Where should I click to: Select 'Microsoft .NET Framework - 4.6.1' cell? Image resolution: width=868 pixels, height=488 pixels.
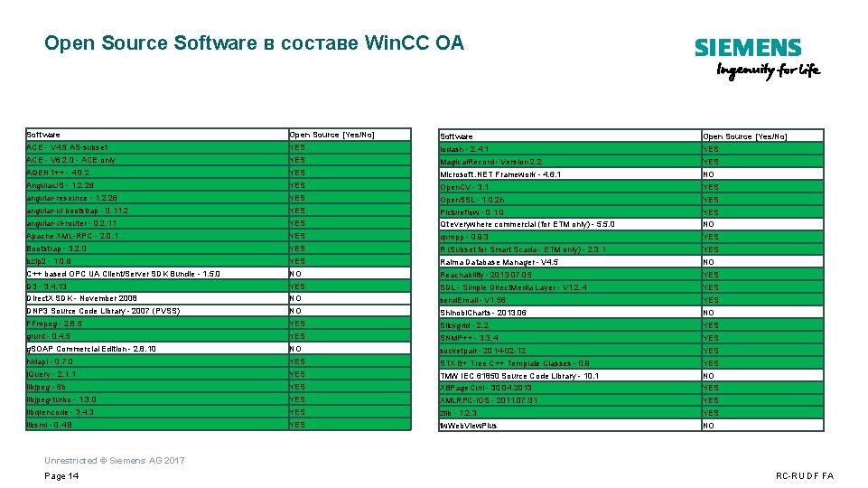click(x=570, y=174)
